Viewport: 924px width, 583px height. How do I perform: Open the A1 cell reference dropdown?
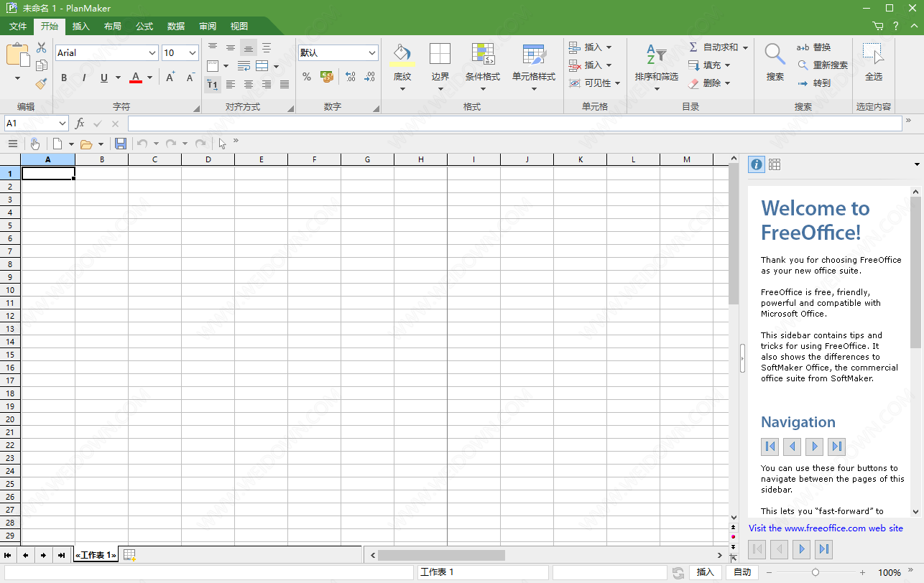click(63, 123)
